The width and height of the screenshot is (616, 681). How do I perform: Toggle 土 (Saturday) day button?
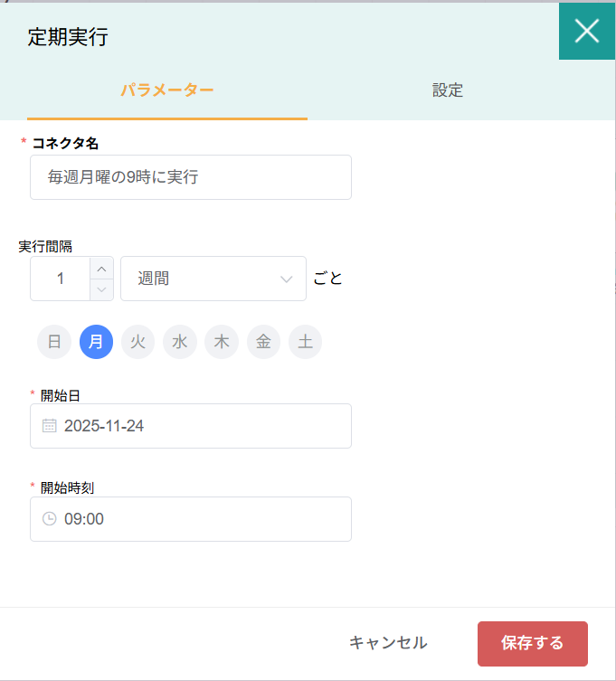click(x=306, y=342)
